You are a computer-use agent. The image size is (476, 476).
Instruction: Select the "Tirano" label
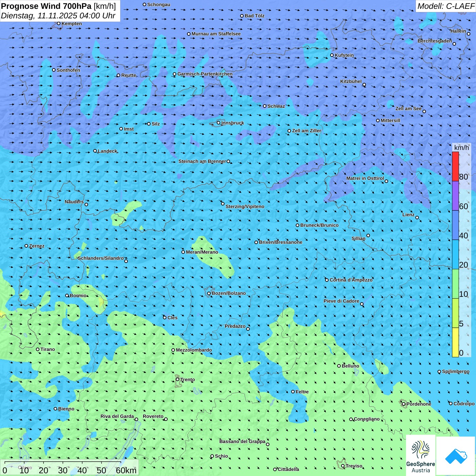point(48,349)
